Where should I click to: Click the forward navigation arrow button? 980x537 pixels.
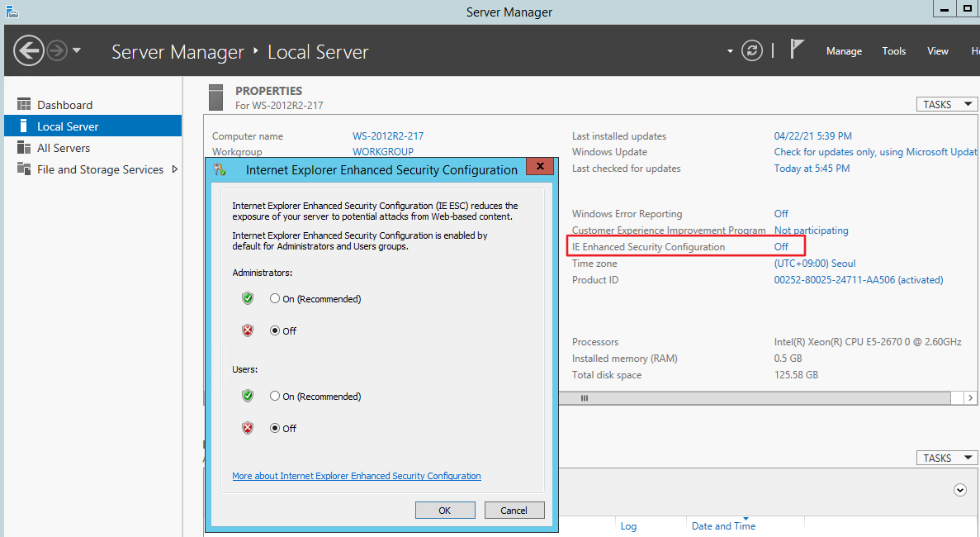pos(57,51)
